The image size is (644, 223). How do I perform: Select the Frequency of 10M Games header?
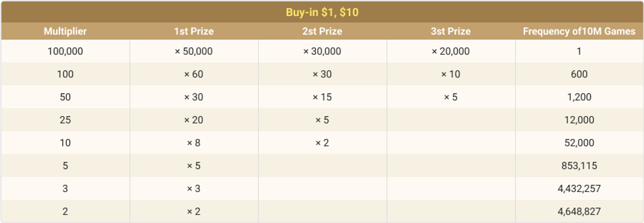[579, 31]
